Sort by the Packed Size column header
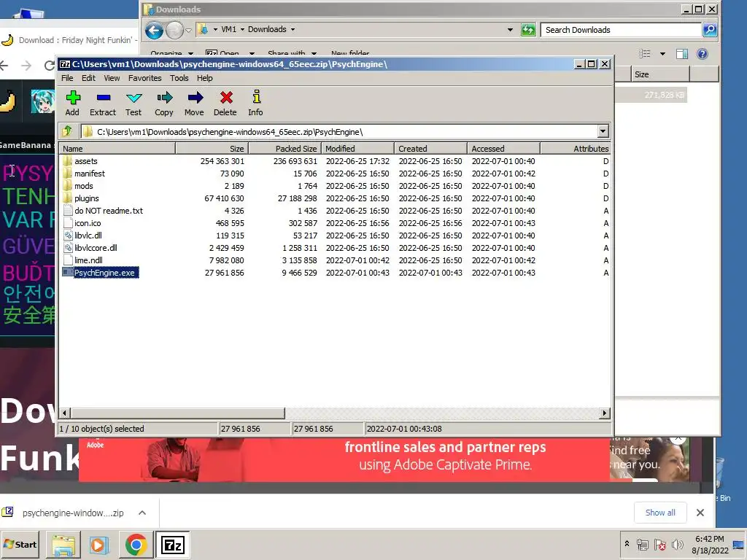The width and height of the screenshot is (747, 560). pos(285,149)
